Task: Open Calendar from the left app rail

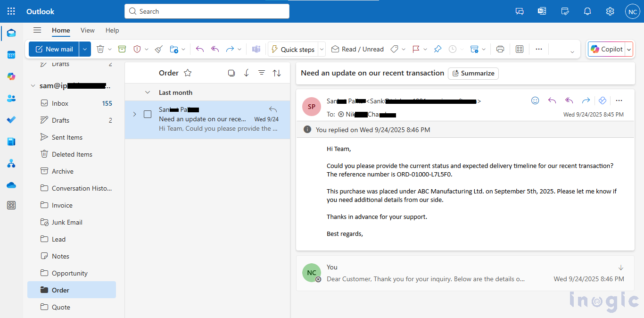Action: (11, 55)
